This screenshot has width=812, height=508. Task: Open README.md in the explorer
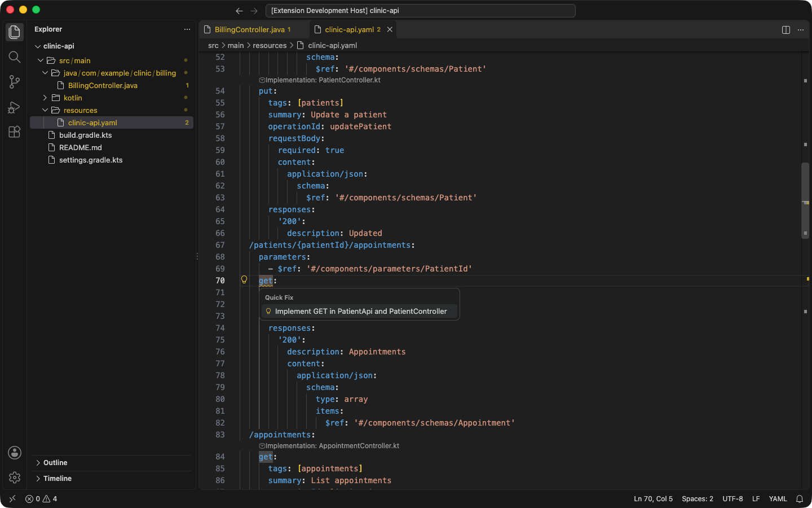coord(112,147)
